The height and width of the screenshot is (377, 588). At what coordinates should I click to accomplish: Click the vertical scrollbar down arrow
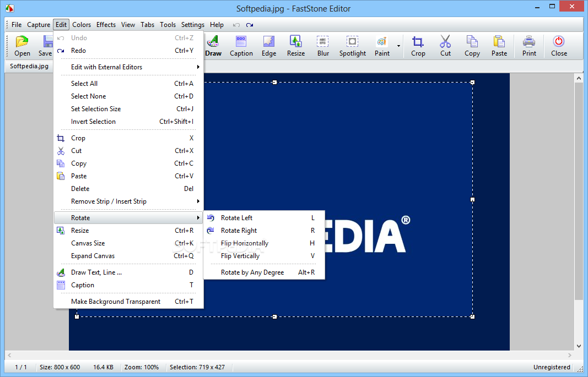579,346
